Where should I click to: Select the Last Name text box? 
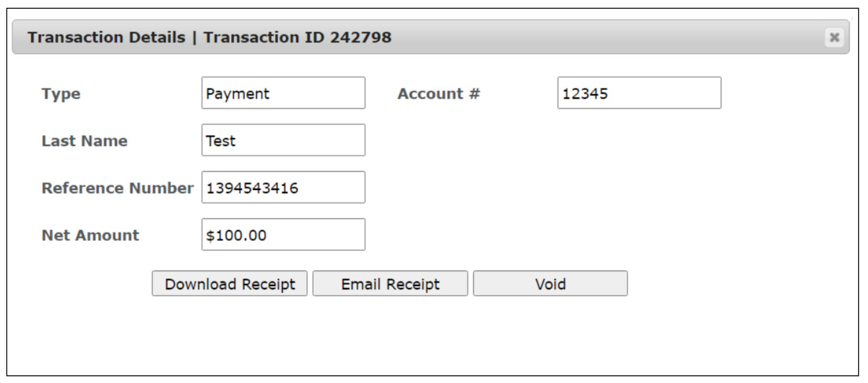click(283, 140)
